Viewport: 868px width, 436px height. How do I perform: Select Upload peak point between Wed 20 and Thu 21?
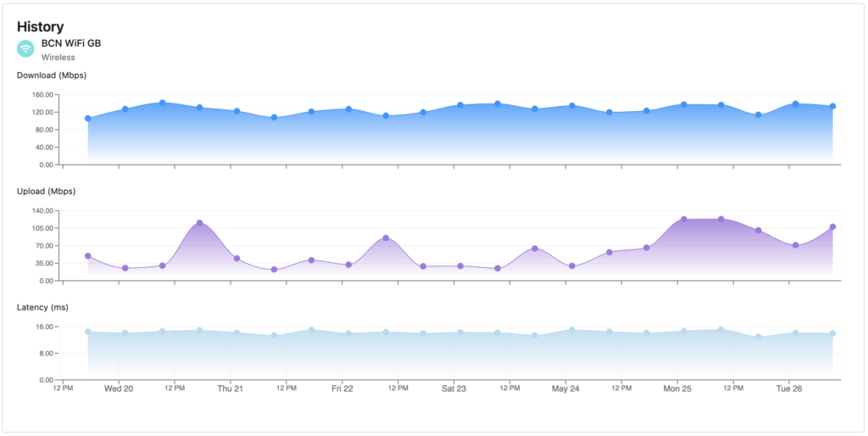pyautogui.click(x=199, y=223)
